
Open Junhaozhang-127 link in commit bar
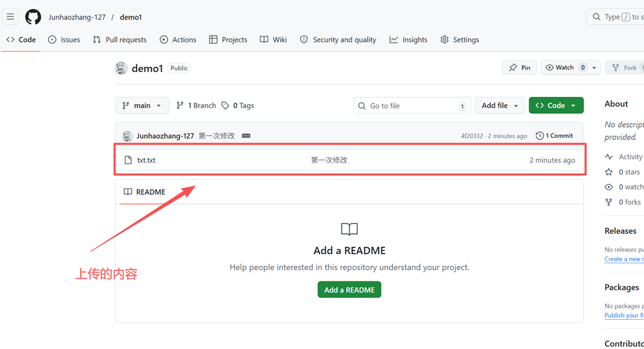point(165,136)
